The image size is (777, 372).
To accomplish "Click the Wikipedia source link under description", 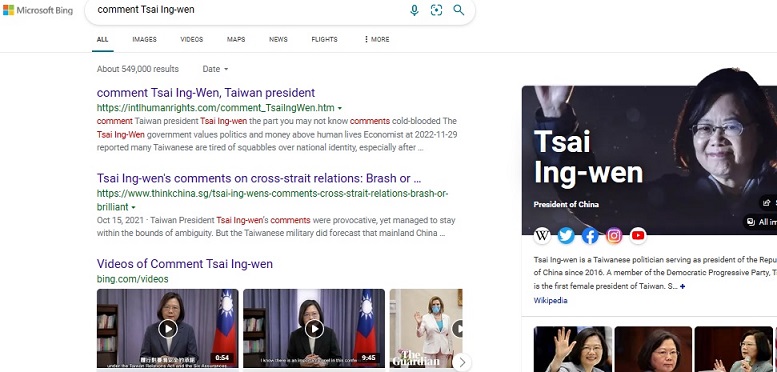I will point(551,300).
